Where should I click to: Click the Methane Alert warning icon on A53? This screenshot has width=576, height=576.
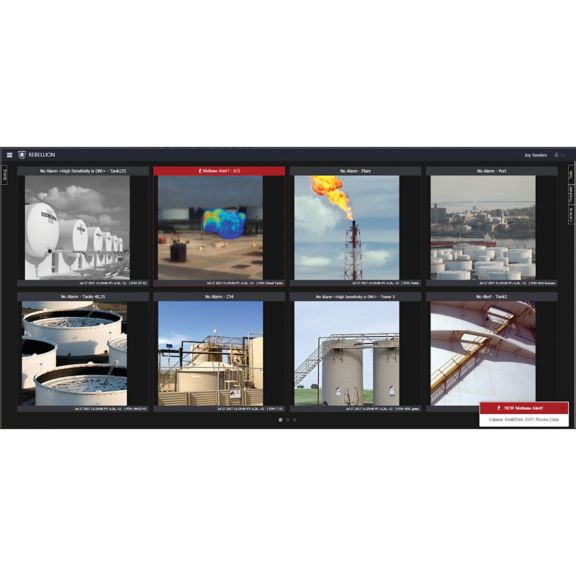200,171
